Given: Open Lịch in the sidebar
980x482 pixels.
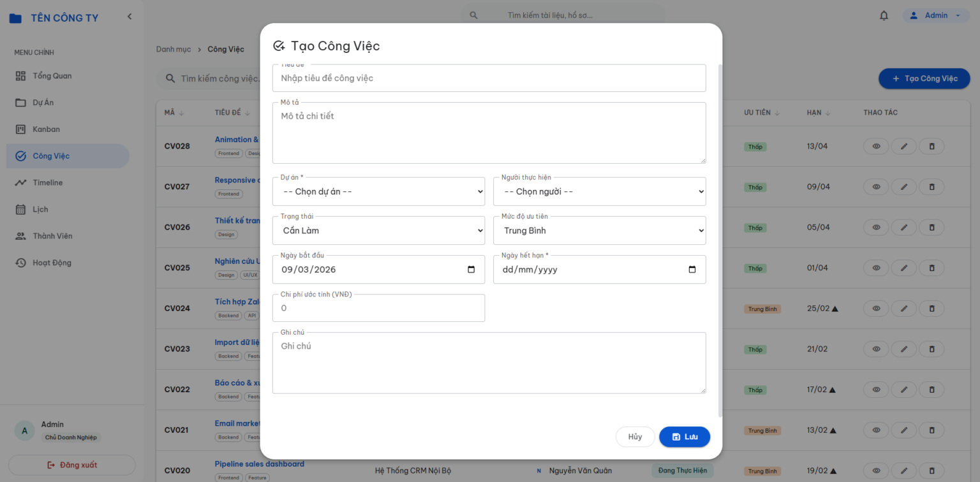Looking at the screenshot, I should pyautogui.click(x=68, y=210).
